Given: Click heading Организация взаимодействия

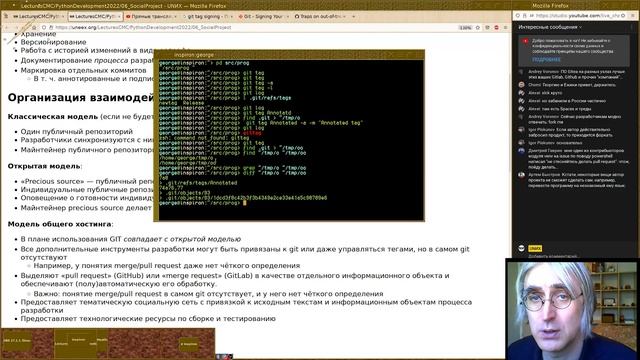Looking at the screenshot, I should click(x=80, y=98).
